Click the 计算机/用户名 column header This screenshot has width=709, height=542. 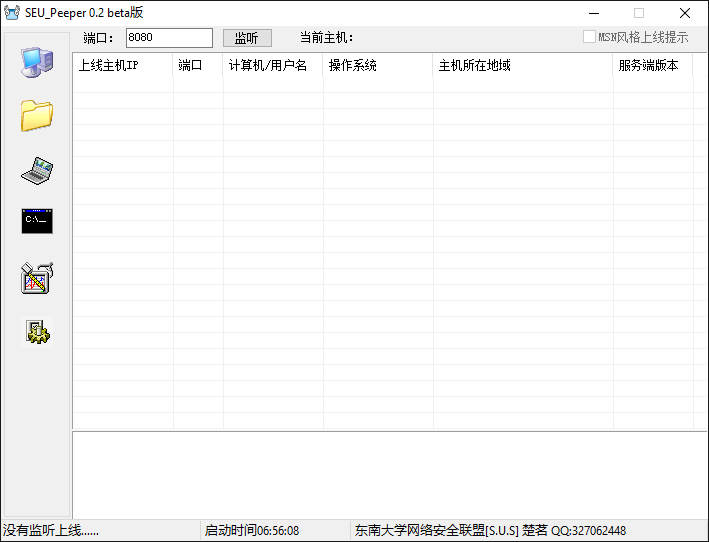click(272, 66)
